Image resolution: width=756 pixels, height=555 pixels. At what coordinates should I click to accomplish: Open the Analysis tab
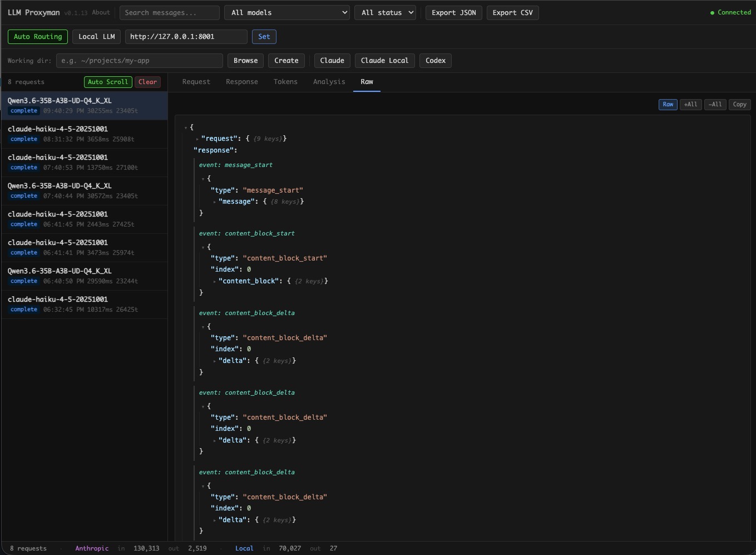(x=329, y=82)
